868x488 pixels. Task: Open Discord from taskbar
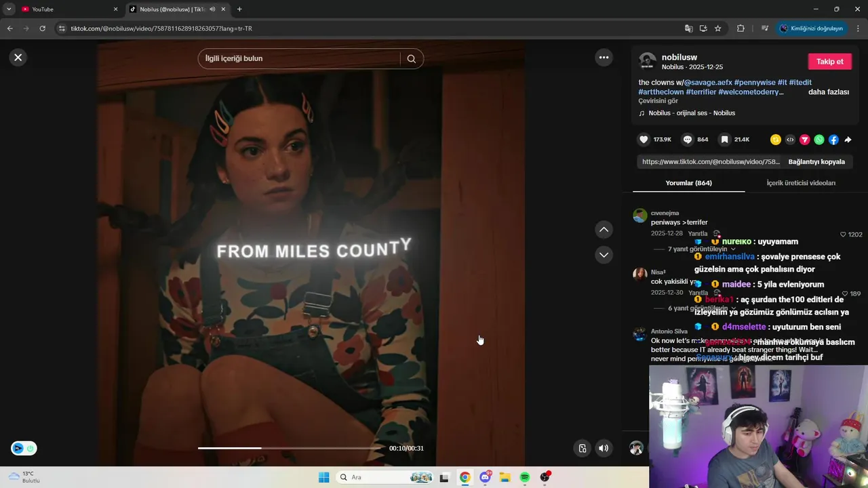[x=485, y=477]
